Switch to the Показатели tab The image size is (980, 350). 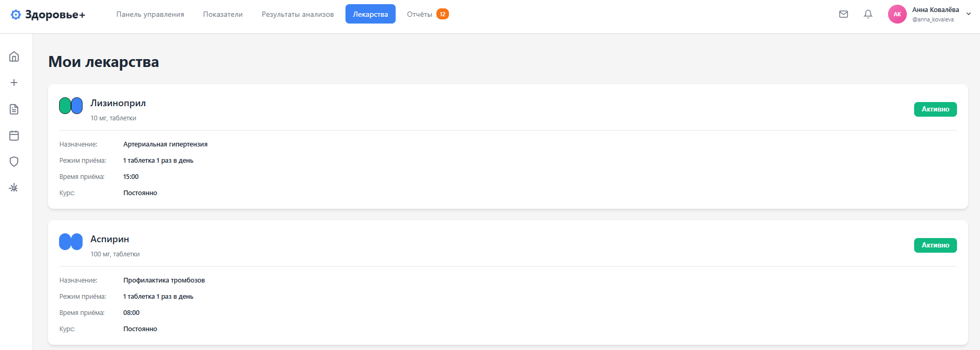[x=223, y=14]
